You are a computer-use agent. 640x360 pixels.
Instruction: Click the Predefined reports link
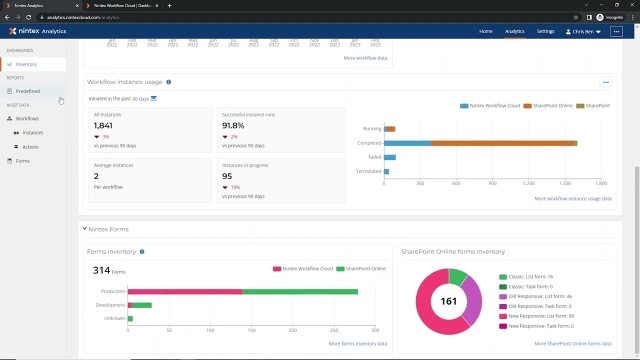point(28,91)
